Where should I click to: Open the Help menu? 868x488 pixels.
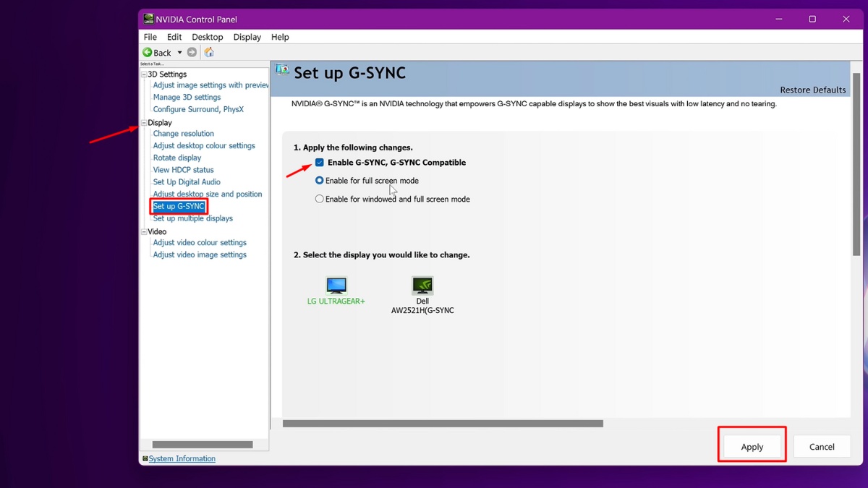coord(280,37)
